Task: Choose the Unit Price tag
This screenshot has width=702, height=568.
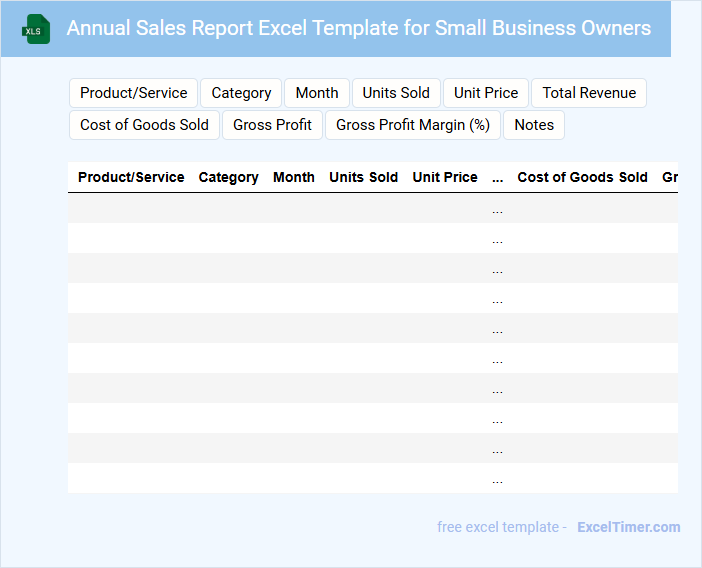Action: [486, 93]
